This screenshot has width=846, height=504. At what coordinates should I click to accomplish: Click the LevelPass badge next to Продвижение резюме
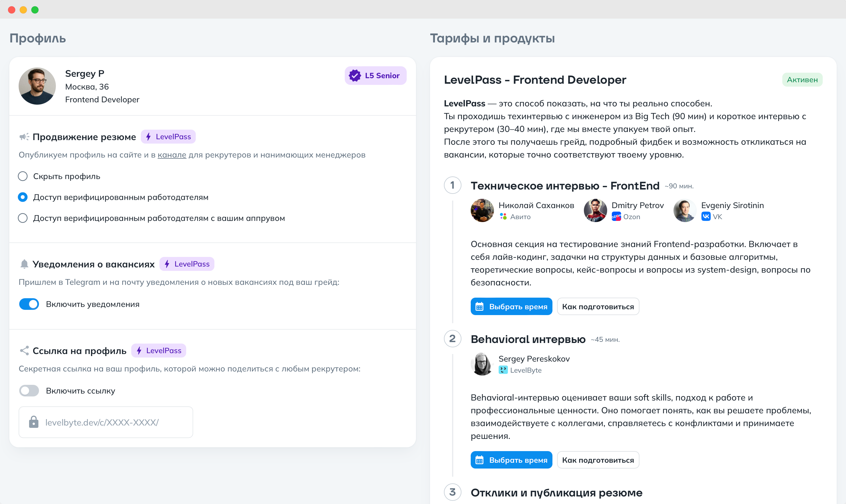(168, 137)
